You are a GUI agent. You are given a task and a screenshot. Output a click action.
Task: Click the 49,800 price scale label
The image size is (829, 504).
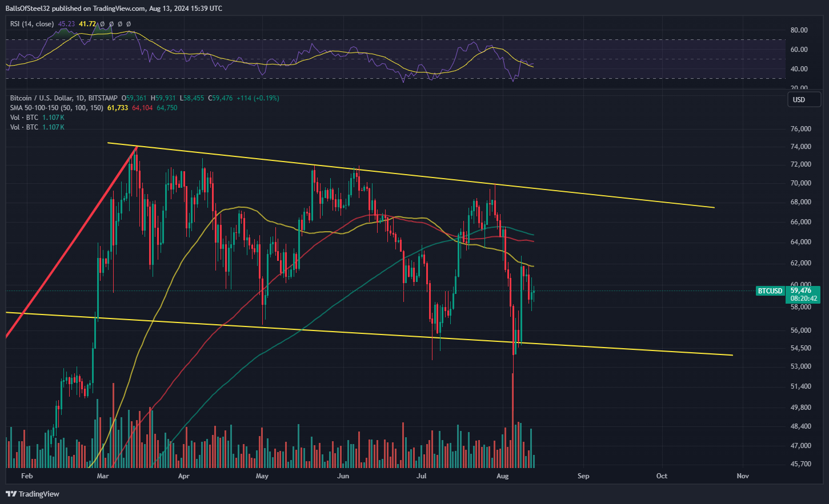click(800, 408)
